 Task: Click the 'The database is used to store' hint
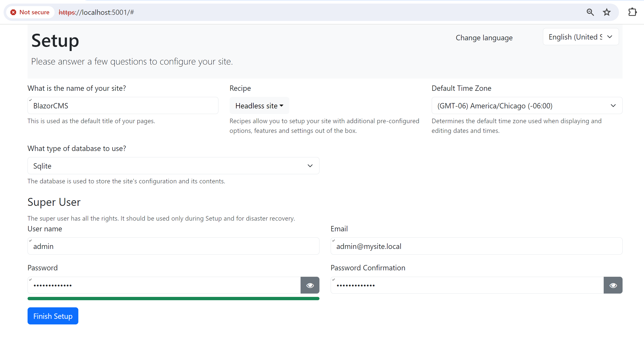(126, 181)
